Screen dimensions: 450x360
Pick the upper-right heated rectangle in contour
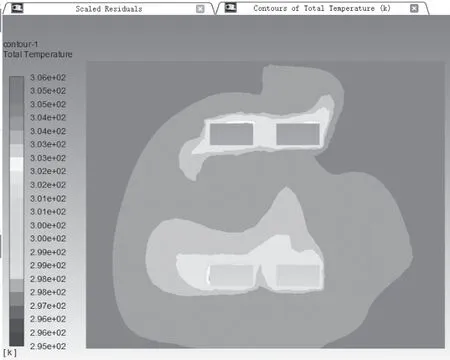point(298,134)
